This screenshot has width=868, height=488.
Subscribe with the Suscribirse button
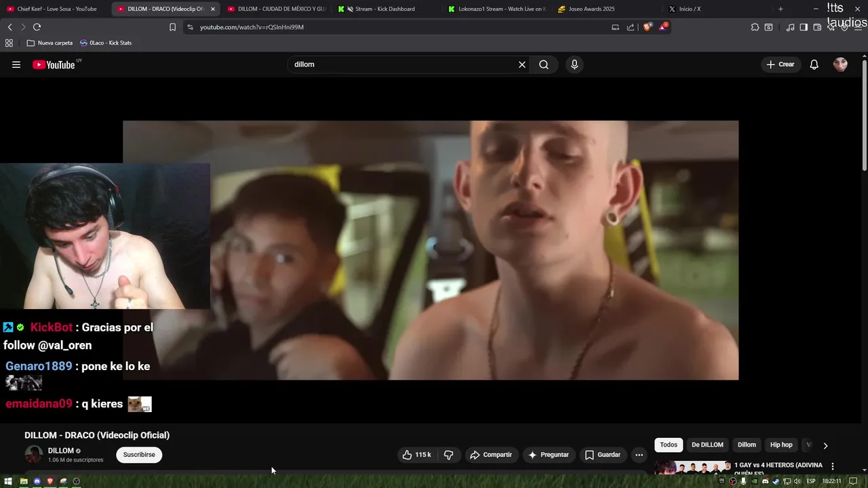pyautogui.click(x=139, y=455)
